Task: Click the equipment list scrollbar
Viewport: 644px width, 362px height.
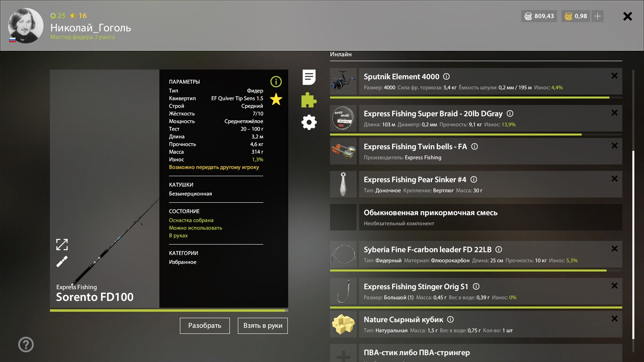Action: click(633, 245)
